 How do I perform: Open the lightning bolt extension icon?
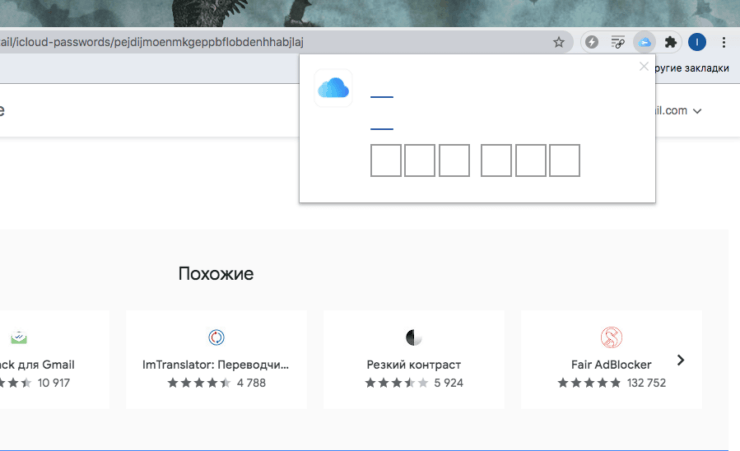[592, 42]
